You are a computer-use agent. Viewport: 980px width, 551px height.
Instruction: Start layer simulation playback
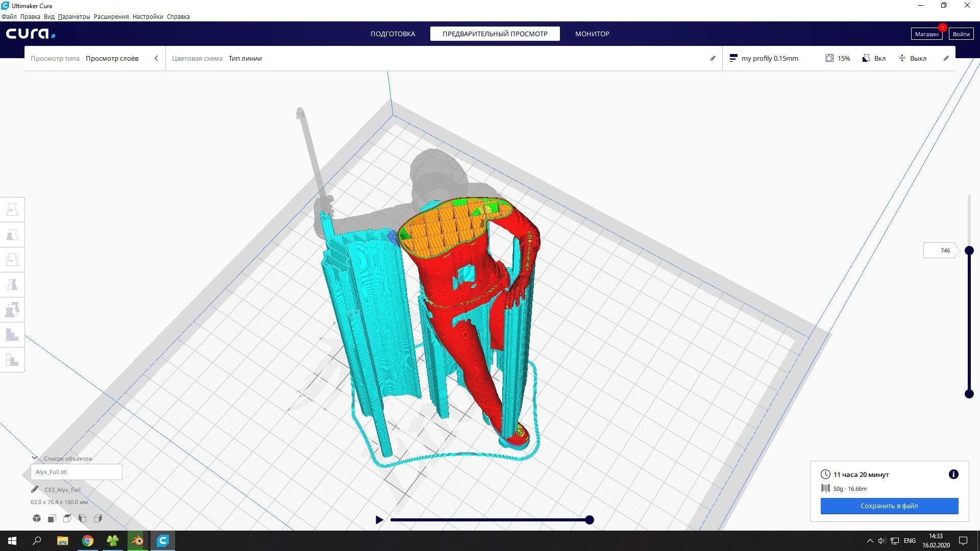point(379,520)
